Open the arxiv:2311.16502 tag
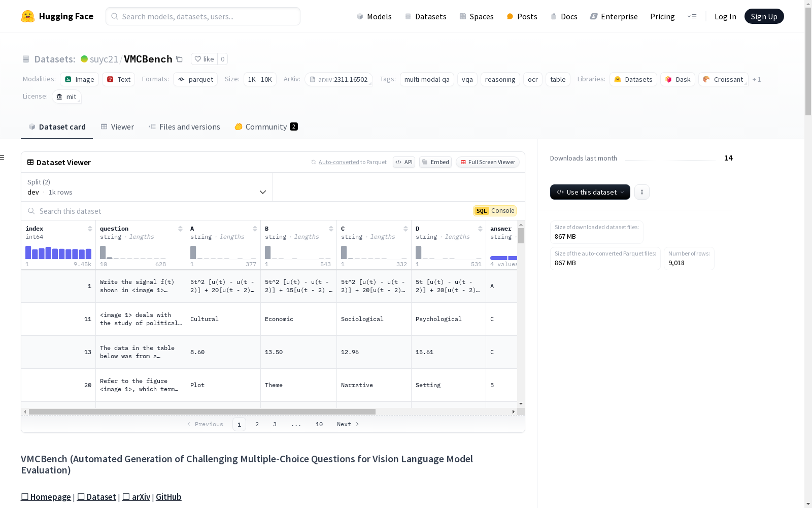 pos(339,79)
